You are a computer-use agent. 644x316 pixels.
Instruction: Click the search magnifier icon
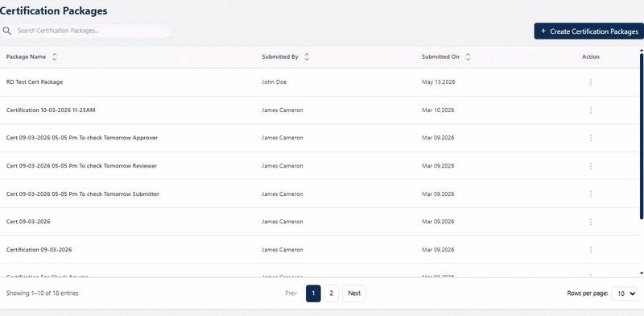tap(6, 31)
